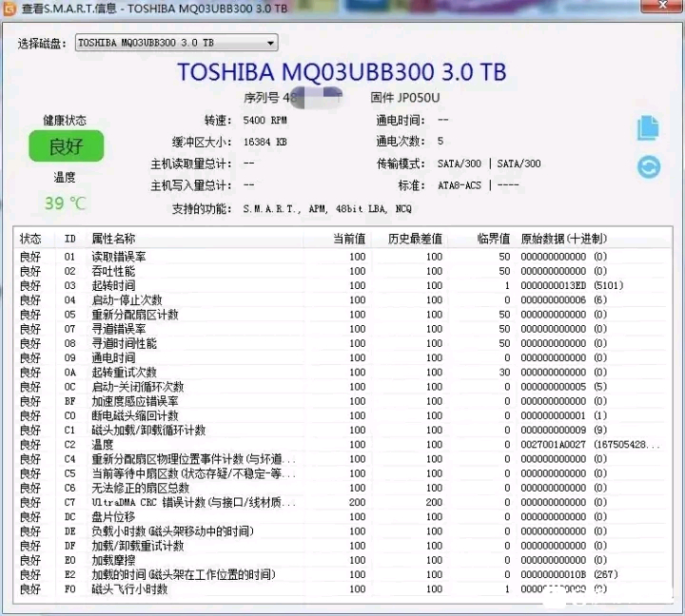The image size is (685, 616).
Task: Select the 加速度感应错误率 row
Action: point(342,401)
